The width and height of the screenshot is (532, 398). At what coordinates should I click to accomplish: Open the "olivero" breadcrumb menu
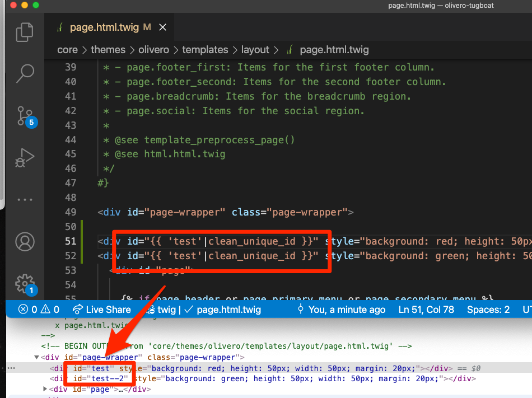(x=153, y=50)
